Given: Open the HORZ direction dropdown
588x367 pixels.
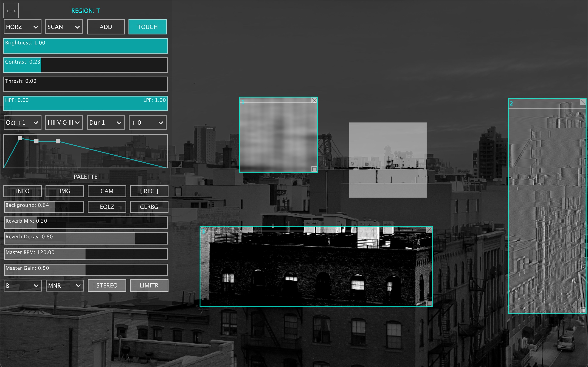Looking at the screenshot, I should tap(22, 27).
